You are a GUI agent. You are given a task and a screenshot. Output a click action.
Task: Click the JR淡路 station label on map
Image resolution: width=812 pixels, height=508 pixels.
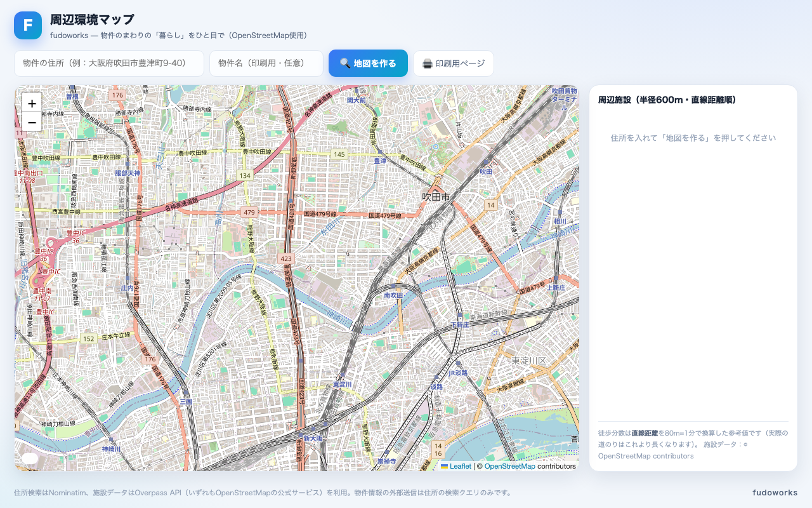tap(457, 373)
